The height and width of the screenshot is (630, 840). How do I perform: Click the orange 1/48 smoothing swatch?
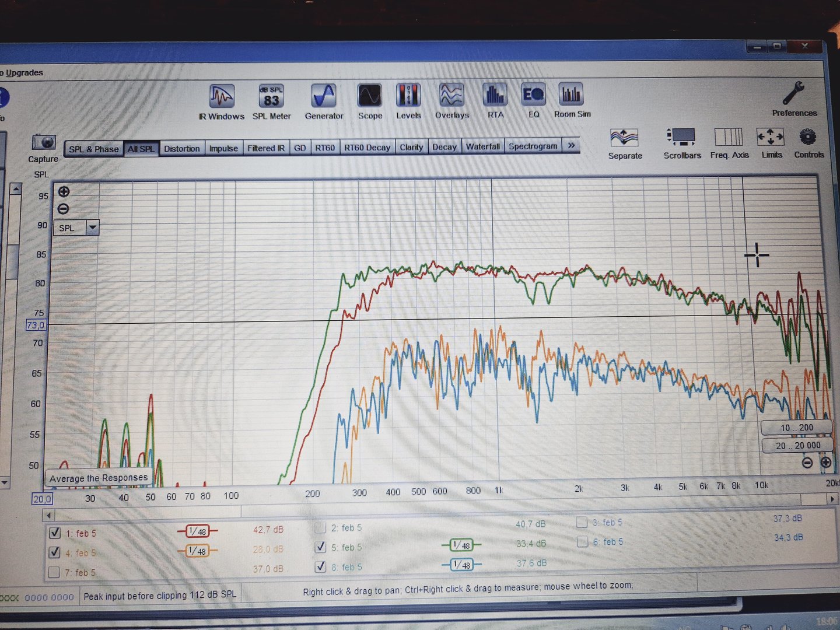pyautogui.click(x=197, y=551)
